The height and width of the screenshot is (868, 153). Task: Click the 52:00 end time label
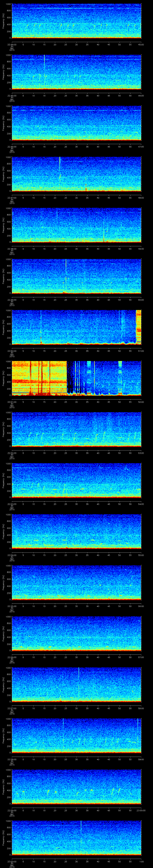tap(141, 402)
